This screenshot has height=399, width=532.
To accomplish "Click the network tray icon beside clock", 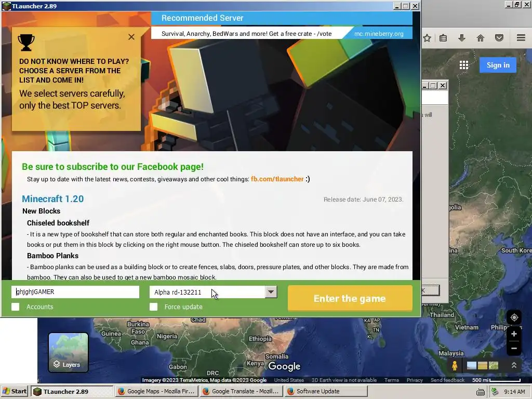I will click(x=495, y=392).
